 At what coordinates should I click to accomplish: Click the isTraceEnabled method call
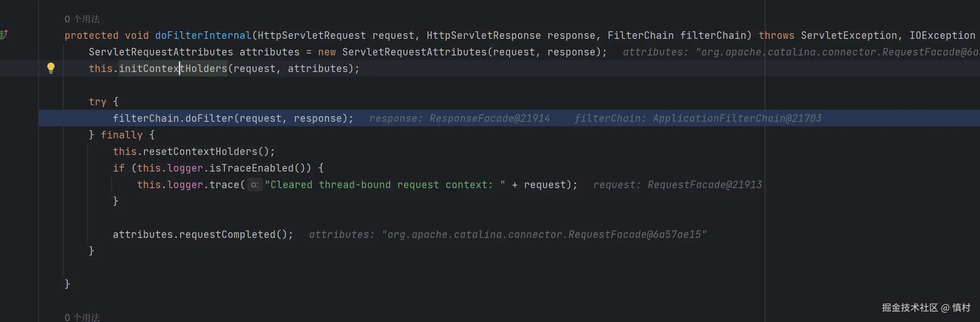tap(252, 169)
